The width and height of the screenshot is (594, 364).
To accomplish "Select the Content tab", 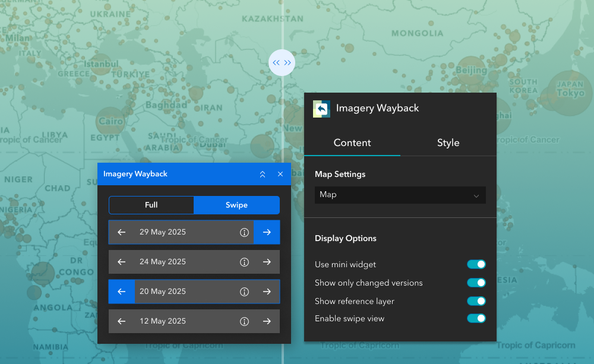I will pos(352,143).
